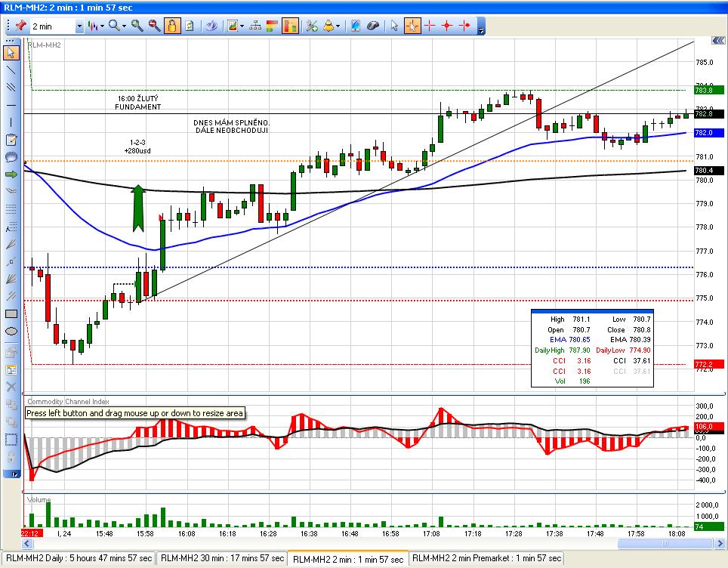Image resolution: width=728 pixels, height=568 pixels.
Task: Select the red crosshair with right dot
Action: point(464,26)
